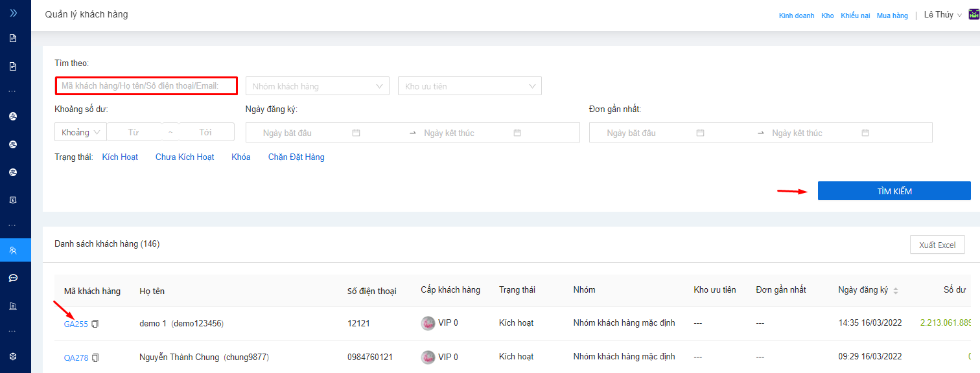980x373 pixels.
Task: Toggle the Chưa Kích Hoạt status filter
Action: coord(185,157)
